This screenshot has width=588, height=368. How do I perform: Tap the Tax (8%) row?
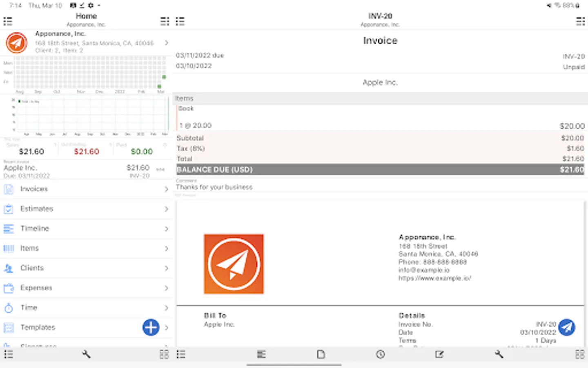380,148
